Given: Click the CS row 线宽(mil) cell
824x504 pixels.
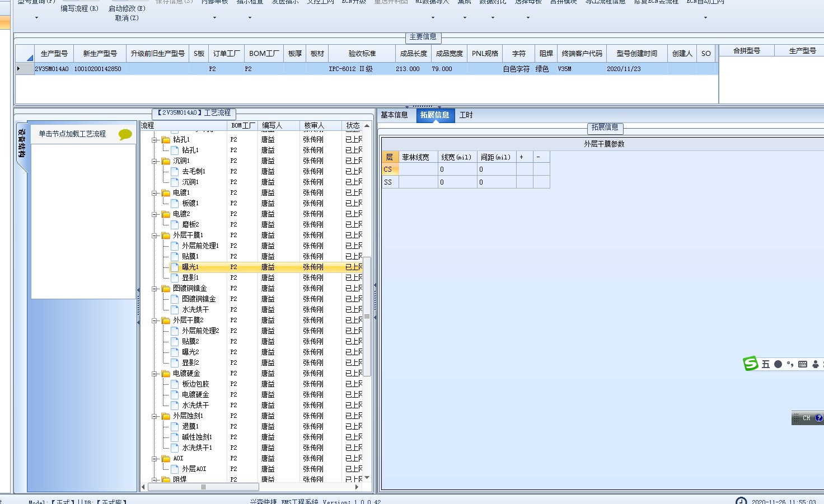Looking at the screenshot, I should [x=457, y=169].
